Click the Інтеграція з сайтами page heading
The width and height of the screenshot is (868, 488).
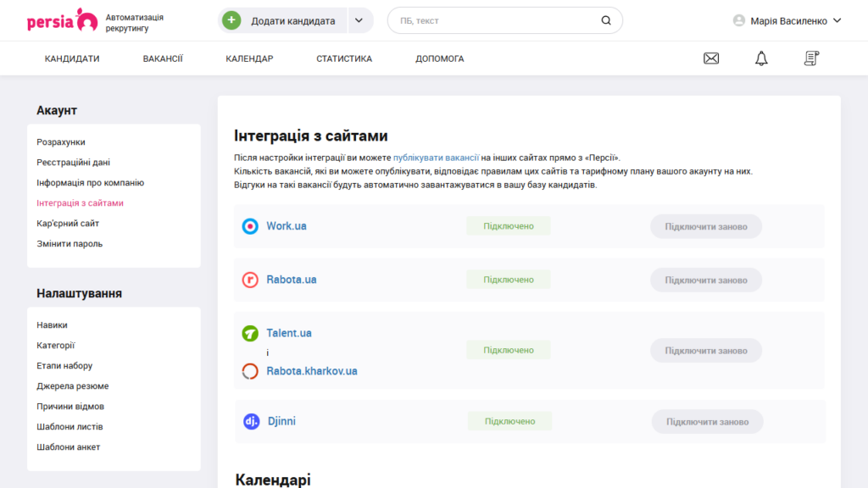pyautogui.click(x=310, y=136)
